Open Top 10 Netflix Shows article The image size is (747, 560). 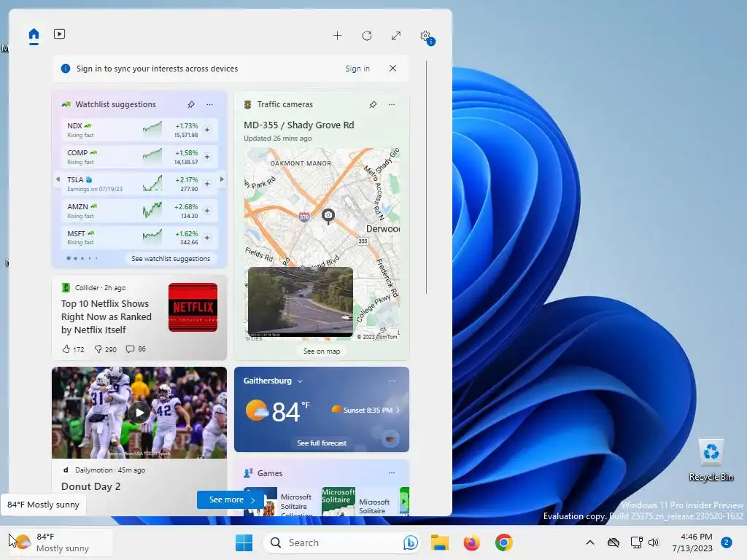pyautogui.click(x=107, y=316)
